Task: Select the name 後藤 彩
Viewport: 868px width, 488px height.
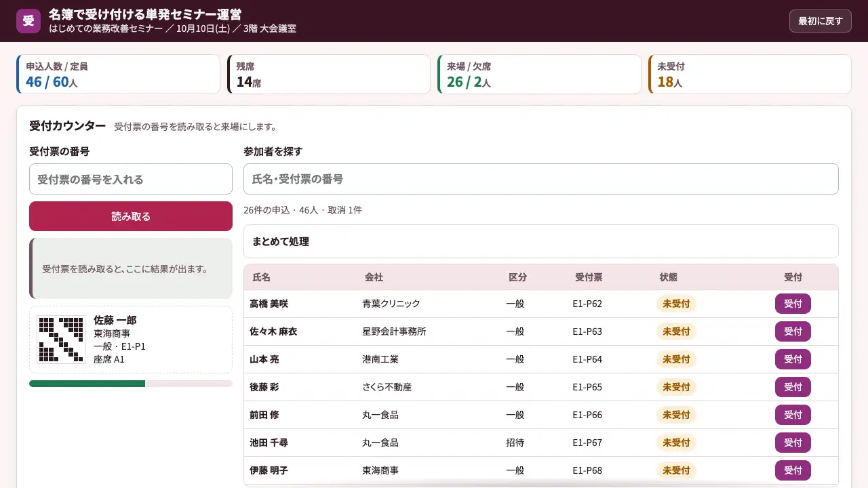Action: 264,387
